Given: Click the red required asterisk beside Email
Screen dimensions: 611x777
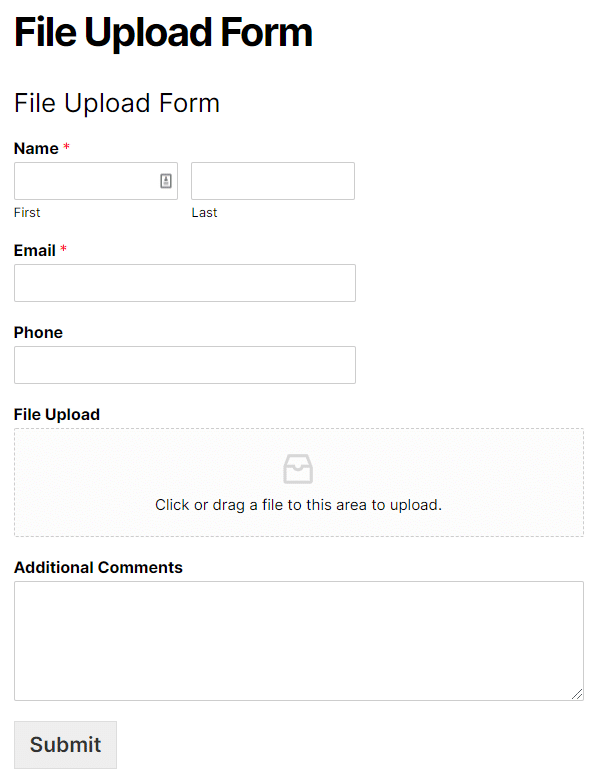Looking at the screenshot, I should click(63, 250).
